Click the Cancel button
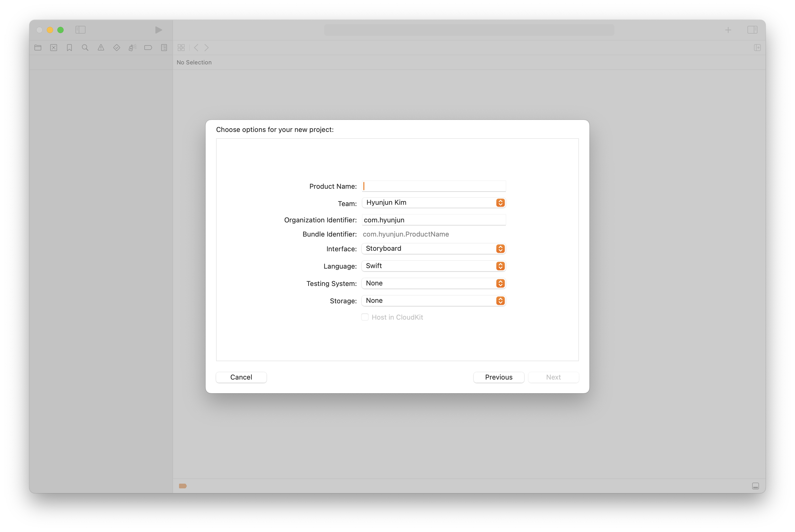795x532 pixels. (x=241, y=377)
